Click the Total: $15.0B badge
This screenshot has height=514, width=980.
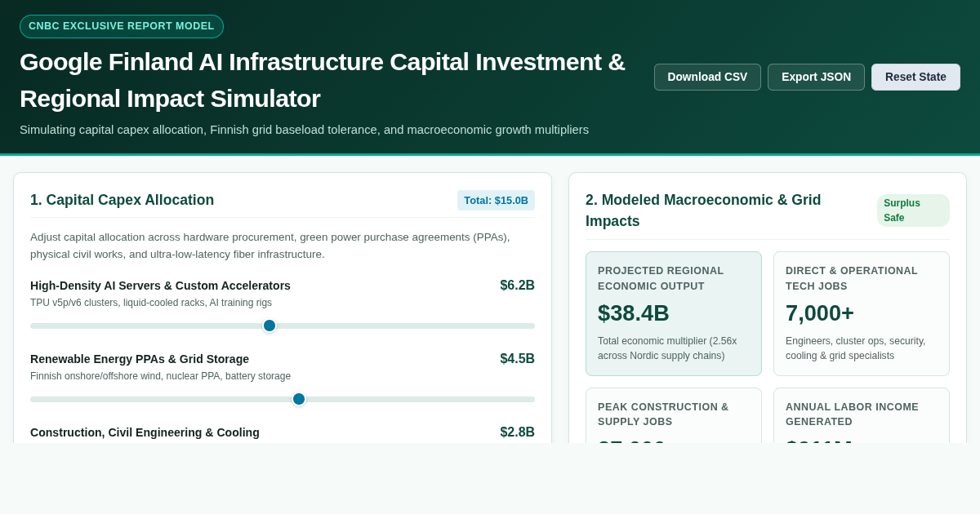click(x=496, y=201)
